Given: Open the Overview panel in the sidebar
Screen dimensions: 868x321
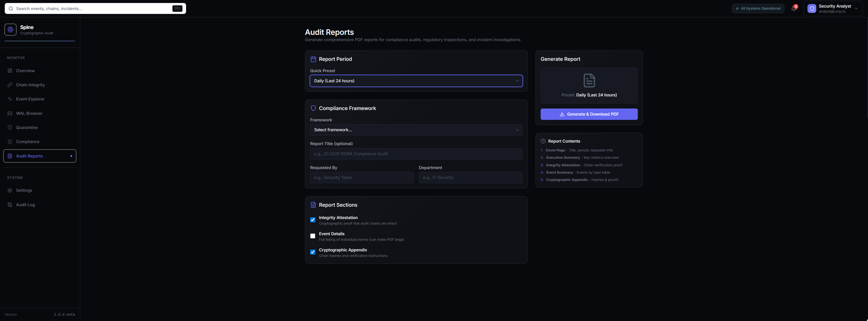Looking at the screenshot, I should click(25, 71).
